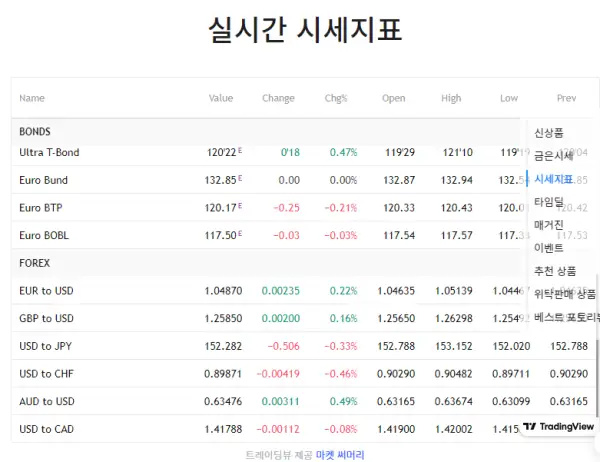600x462 pixels.
Task: Select 금은시세 in the side menu
Action: click(x=553, y=156)
